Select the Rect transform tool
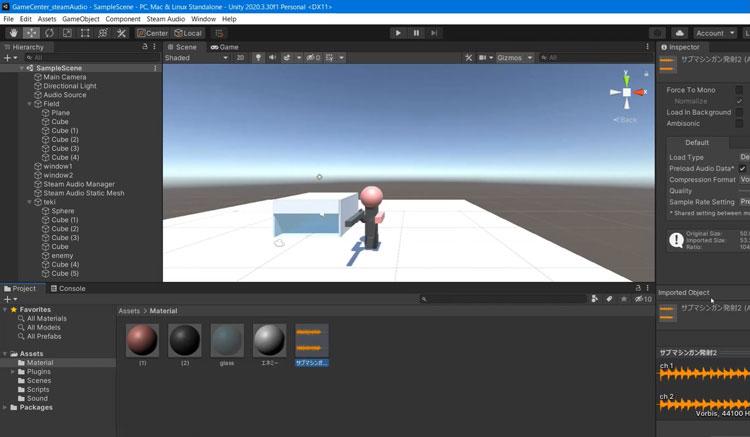Image resolution: width=750 pixels, height=437 pixels. tap(85, 33)
